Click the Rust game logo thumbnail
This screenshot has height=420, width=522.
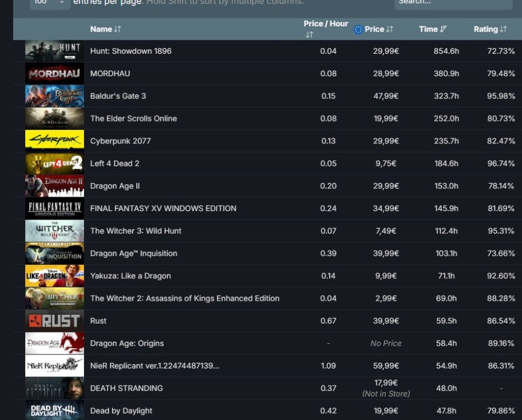pos(54,321)
